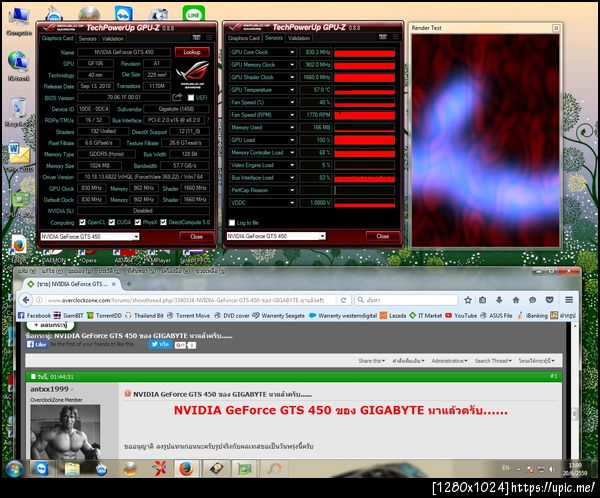600x498 pixels.
Task: Click the bookmark star icon in Firefox
Action: tap(468, 300)
